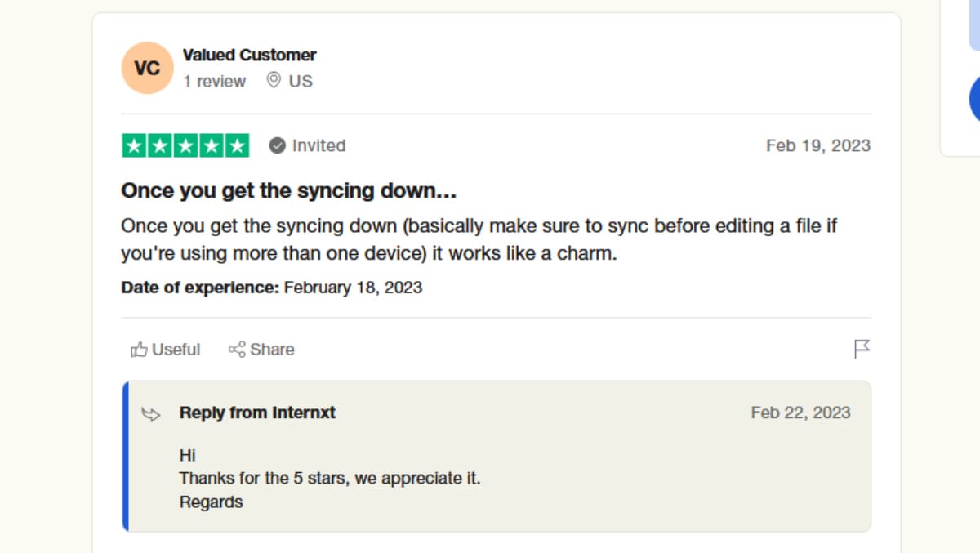Click the Invited checkmark badge icon

tap(278, 145)
